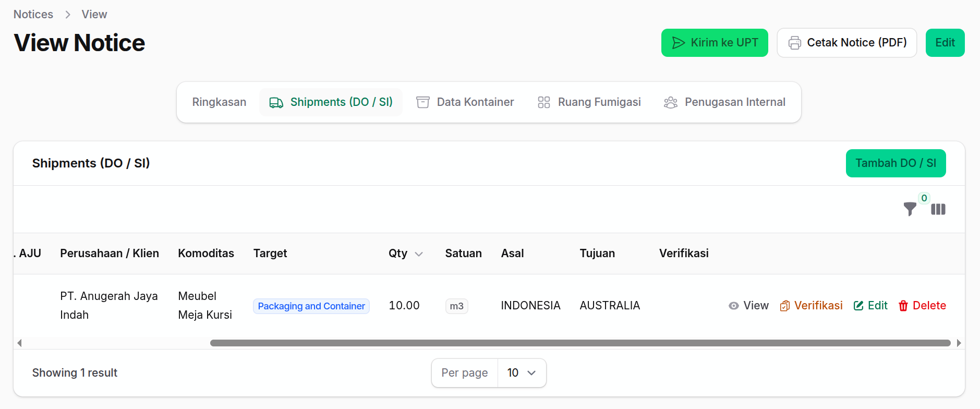Click the Showing 1 result text
The width and height of the screenshot is (980, 409).
coord(75,373)
